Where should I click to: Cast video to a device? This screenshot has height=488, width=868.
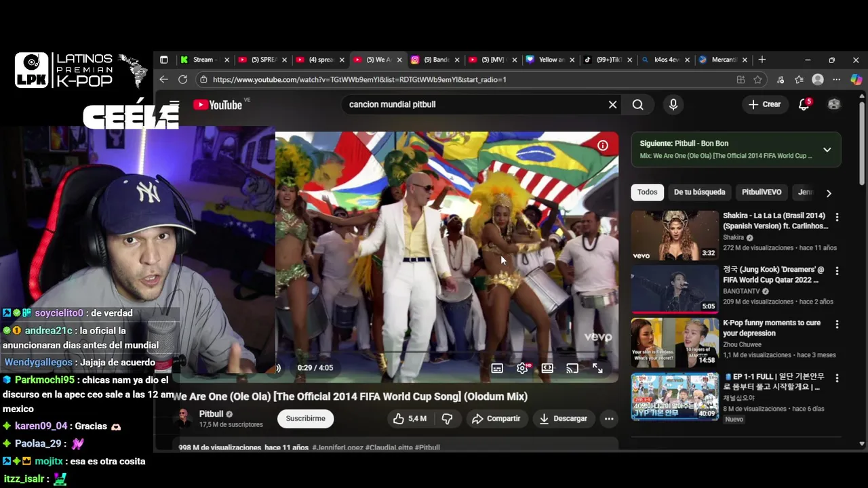(x=572, y=368)
